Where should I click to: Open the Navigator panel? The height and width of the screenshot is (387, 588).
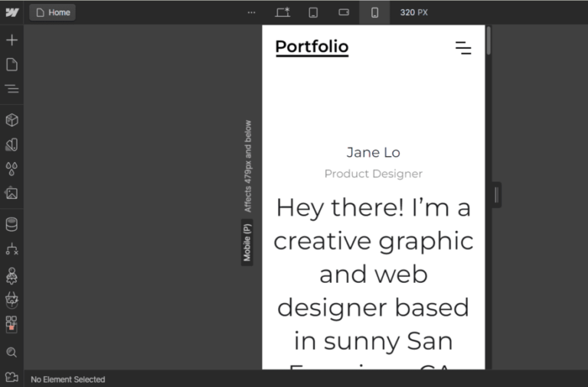coord(11,89)
